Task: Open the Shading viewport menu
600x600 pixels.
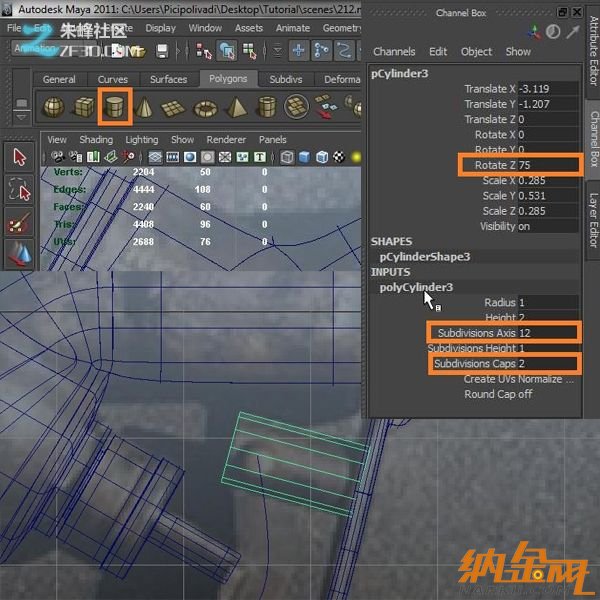Action: pos(96,140)
